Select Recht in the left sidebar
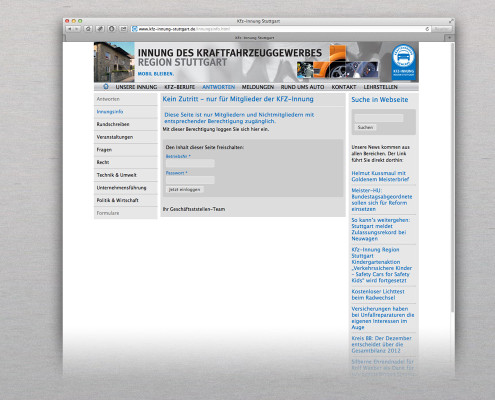The width and height of the screenshot is (495, 400). pos(126,162)
